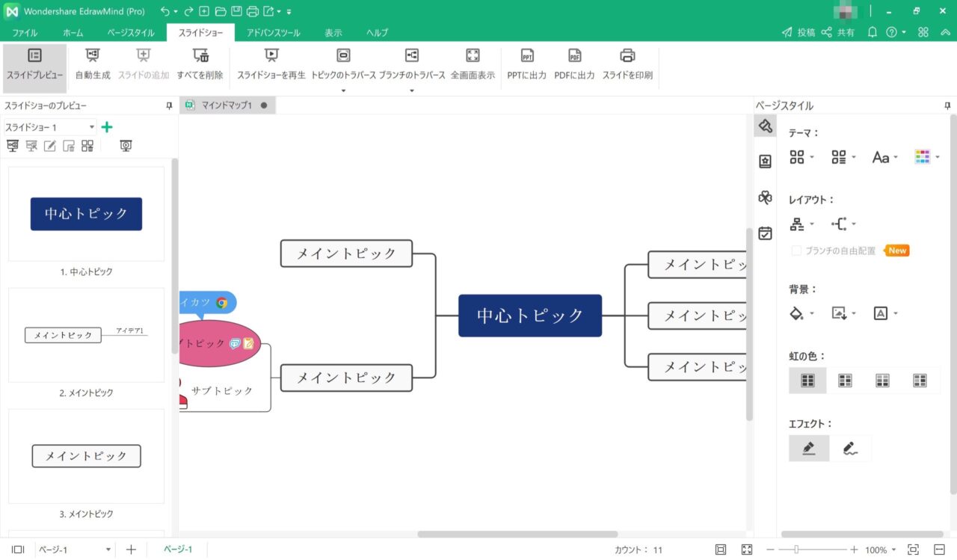Click the zoom out minus button

click(769, 550)
